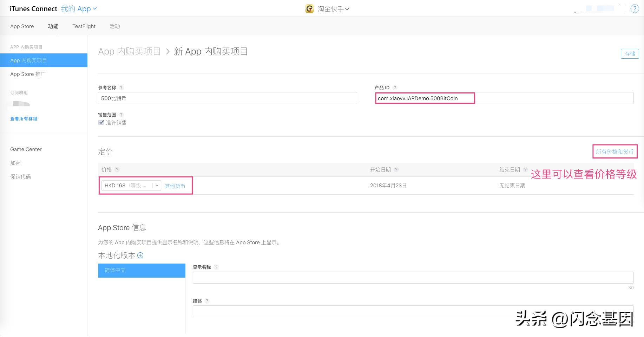Open help tooltip next to 销售范围
This screenshot has width=644, height=337.
pos(121,115)
